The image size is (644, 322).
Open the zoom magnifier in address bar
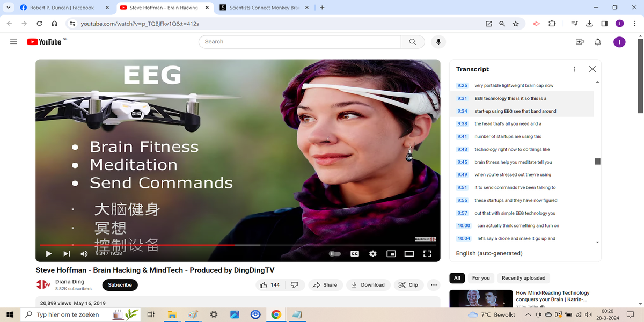pyautogui.click(x=502, y=24)
